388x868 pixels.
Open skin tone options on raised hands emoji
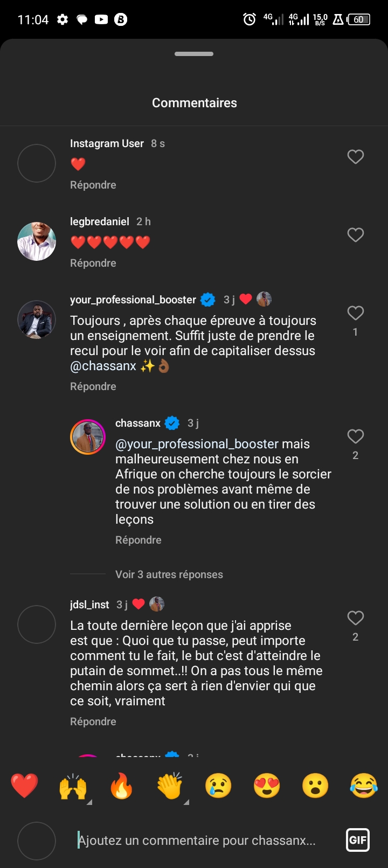[x=73, y=787]
